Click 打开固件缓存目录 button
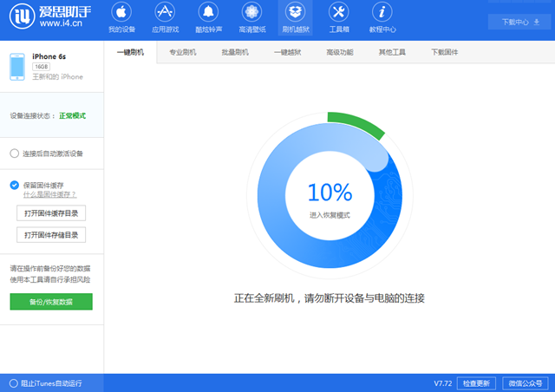The image size is (555, 392). [51, 213]
